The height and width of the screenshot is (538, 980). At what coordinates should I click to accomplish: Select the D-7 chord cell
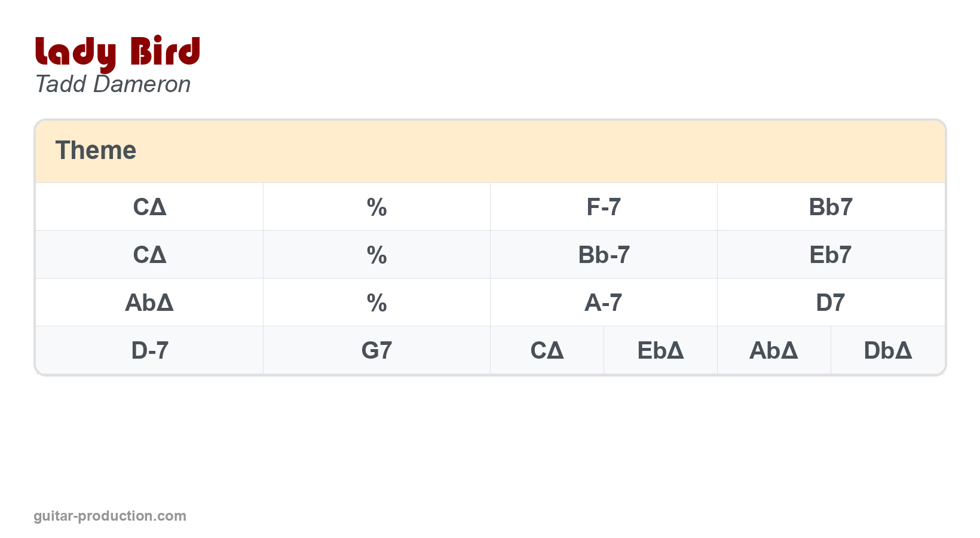point(149,351)
